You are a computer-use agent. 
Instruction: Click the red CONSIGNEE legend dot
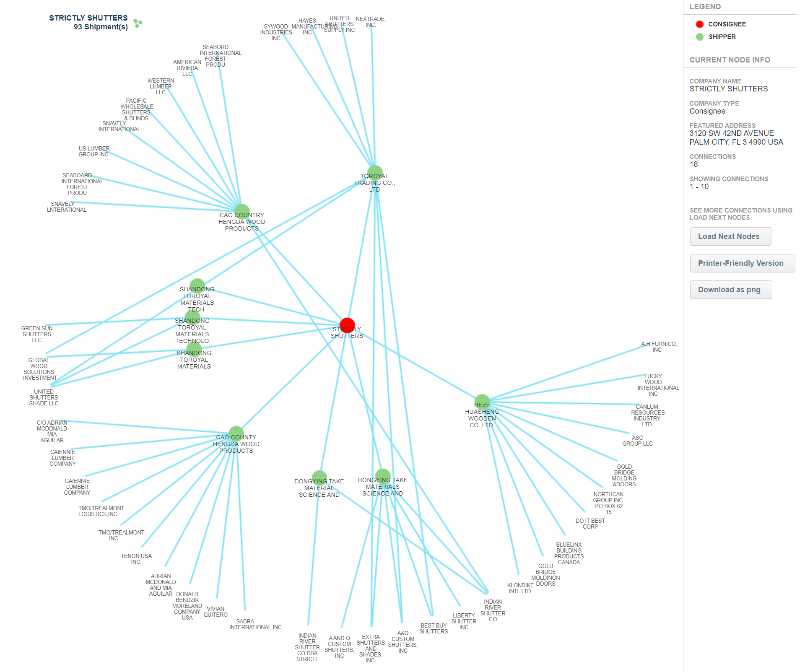click(x=699, y=24)
